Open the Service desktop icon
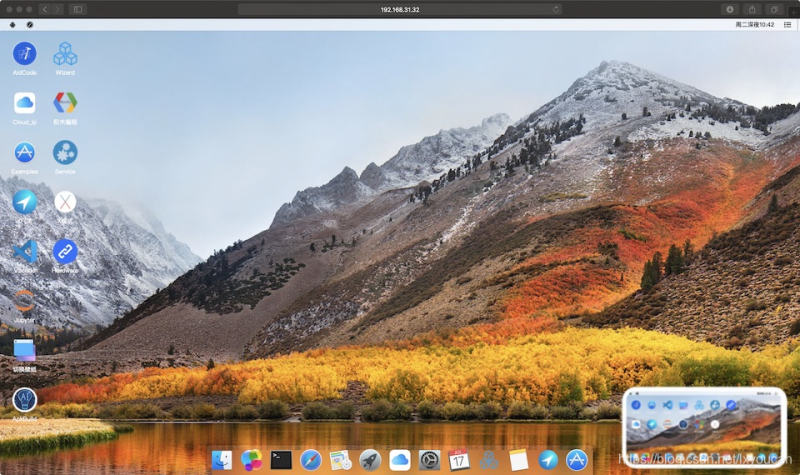This screenshot has height=475, width=800. [65, 153]
